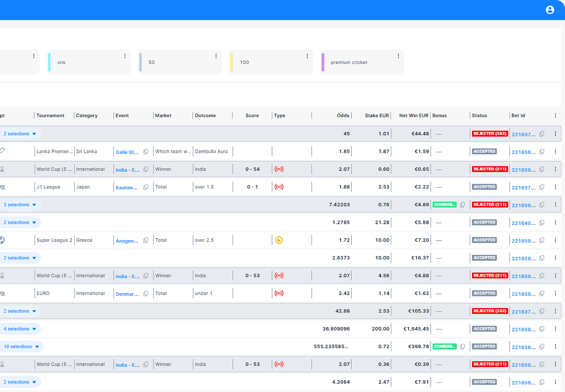Expand the 10 selections bet
Image resolution: width=565 pixels, height=392 pixels.
21,346
